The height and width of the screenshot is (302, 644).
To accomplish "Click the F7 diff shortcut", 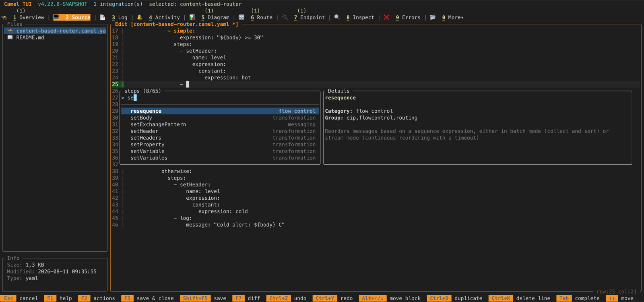I will pyautogui.click(x=246, y=298).
